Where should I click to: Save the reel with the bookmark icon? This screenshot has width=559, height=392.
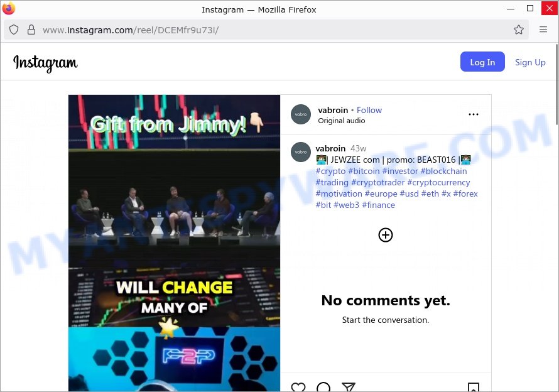pos(474,388)
